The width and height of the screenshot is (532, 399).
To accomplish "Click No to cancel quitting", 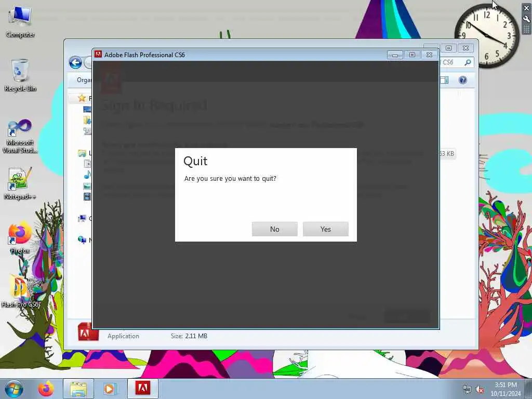I will [274, 229].
